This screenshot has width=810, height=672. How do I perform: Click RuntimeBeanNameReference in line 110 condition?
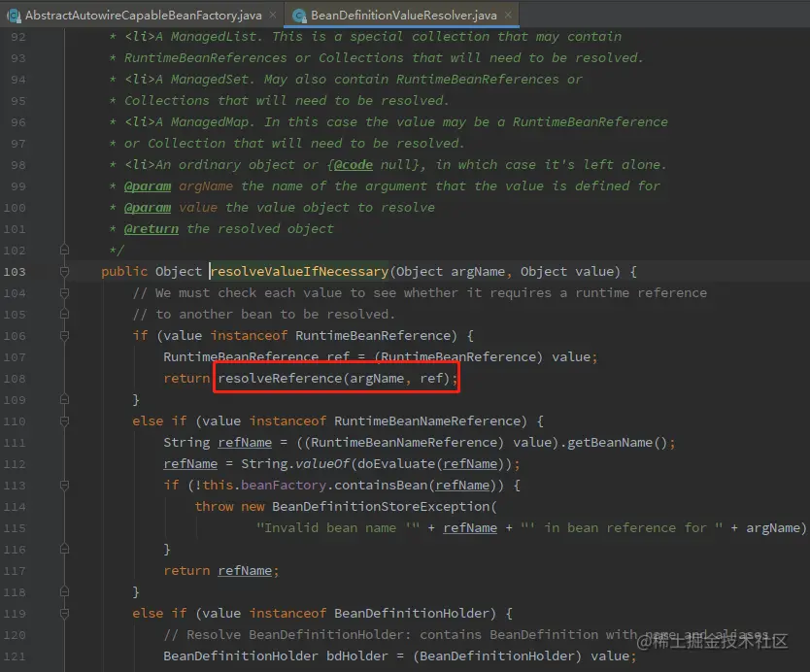point(427,420)
